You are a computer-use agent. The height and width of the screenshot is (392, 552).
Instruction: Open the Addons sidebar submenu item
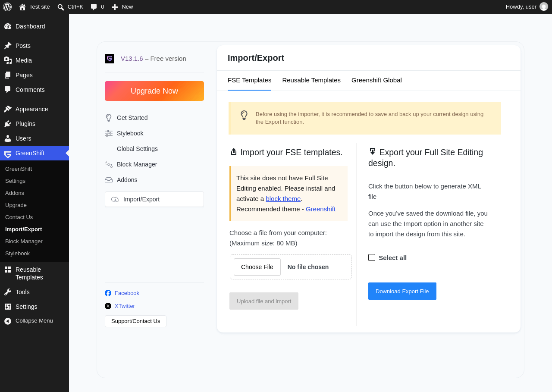coord(15,193)
